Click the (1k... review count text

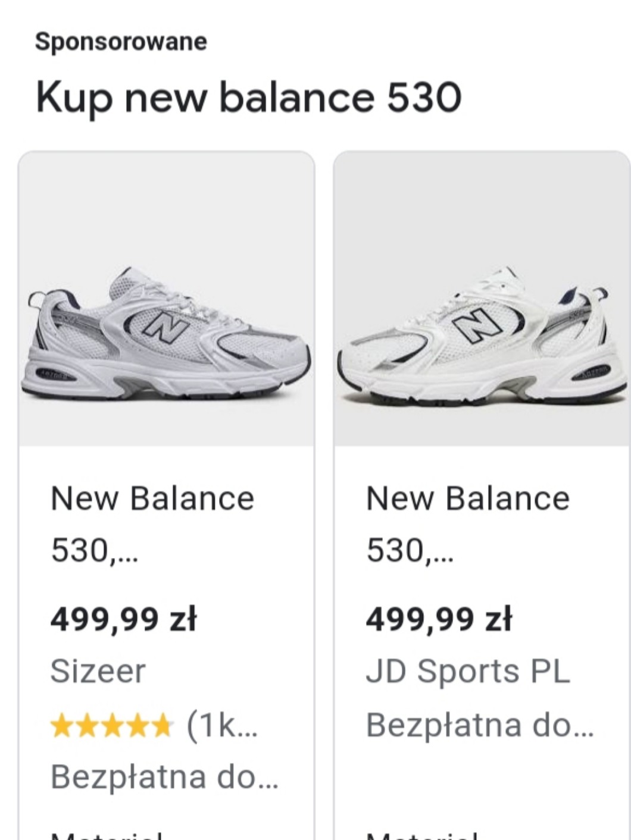(222, 725)
